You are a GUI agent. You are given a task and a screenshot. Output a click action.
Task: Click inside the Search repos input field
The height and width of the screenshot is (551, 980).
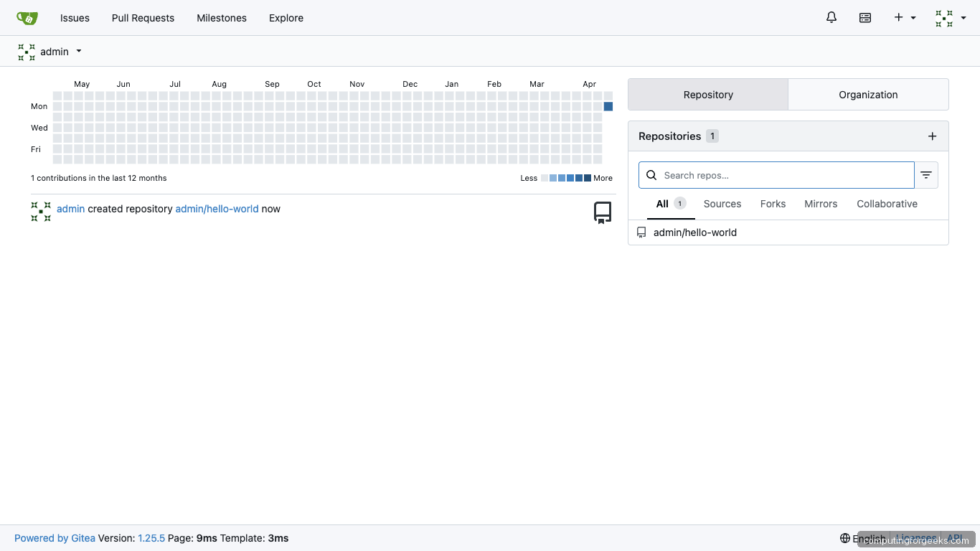coord(775,174)
